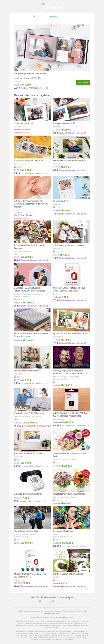Open the main Hardcover-Fotobuch DIN A5 banner image
Screen dimensions: 104x644
[52, 48]
